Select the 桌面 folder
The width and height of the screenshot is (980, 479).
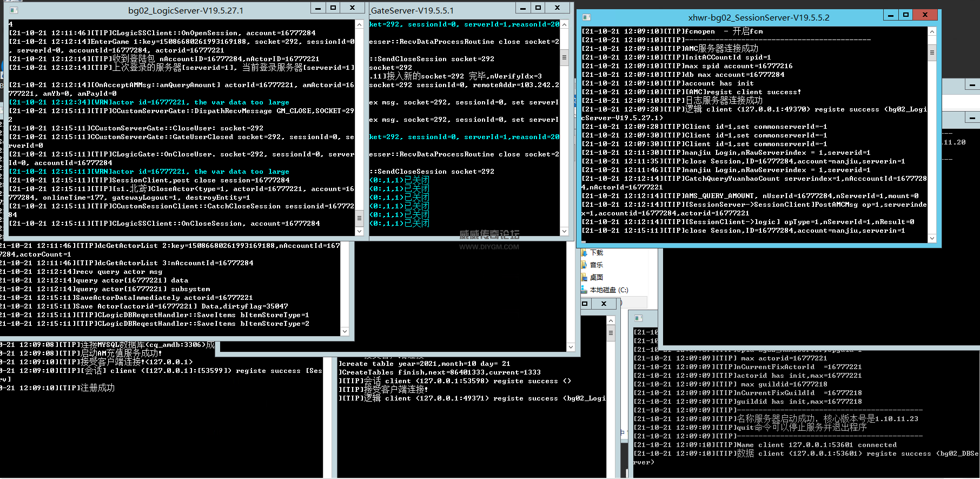596,277
